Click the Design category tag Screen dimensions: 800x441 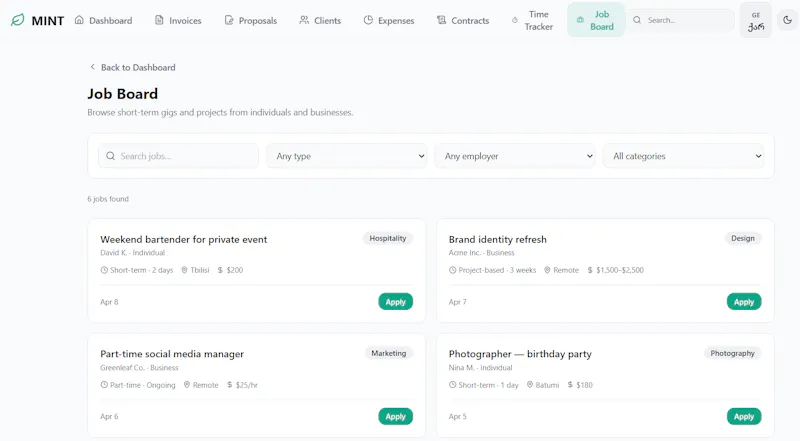click(743, 238)
